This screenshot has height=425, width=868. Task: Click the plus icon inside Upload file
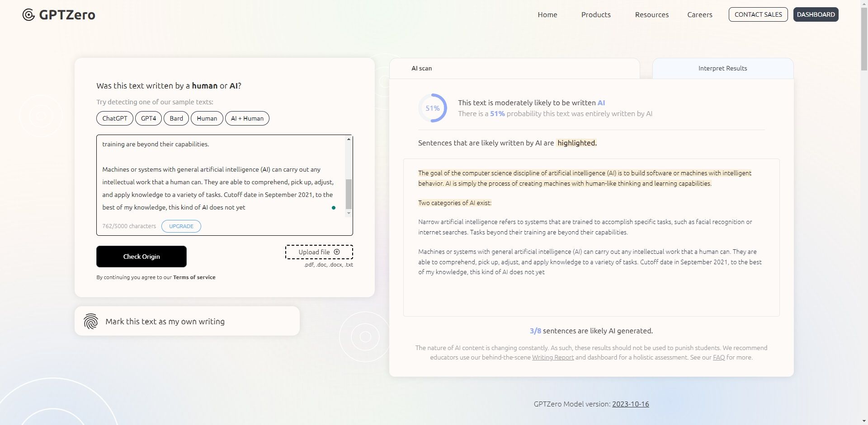337,252
